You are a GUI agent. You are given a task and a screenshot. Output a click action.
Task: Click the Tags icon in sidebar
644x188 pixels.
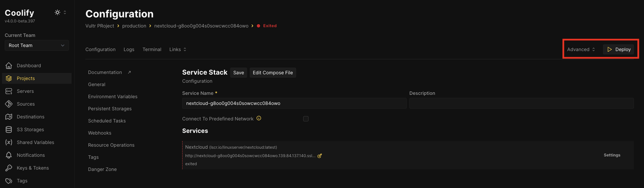point(9,180)
